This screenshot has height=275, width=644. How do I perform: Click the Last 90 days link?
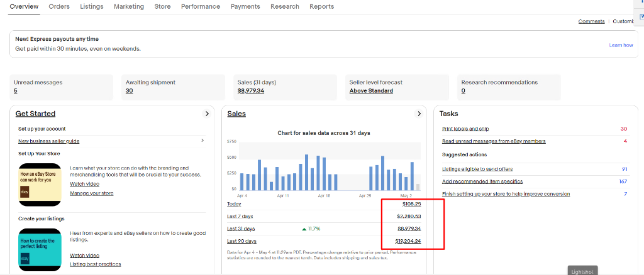pyautogui.click(x=242, y=241)
